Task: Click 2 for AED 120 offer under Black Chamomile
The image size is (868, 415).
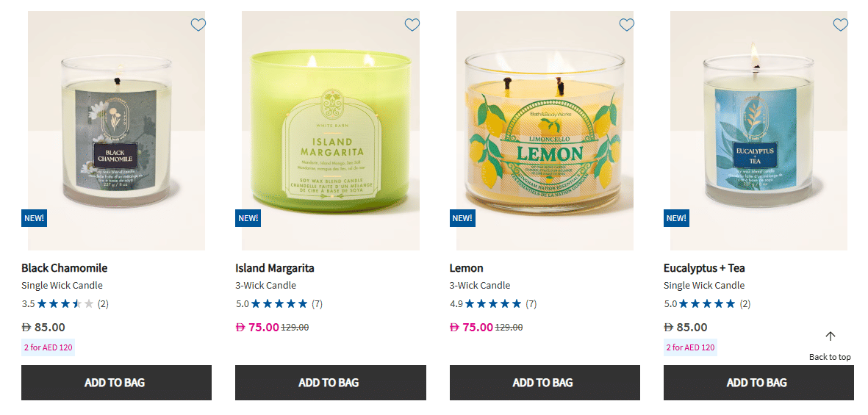Action: [49, 347]
